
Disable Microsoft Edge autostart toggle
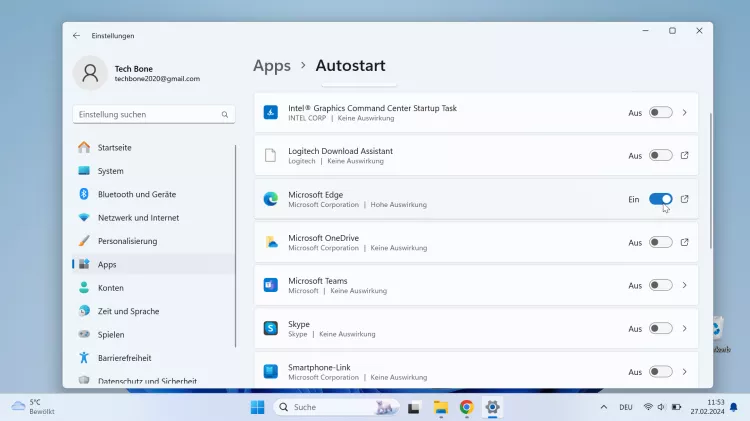click(x=661, y=199)
